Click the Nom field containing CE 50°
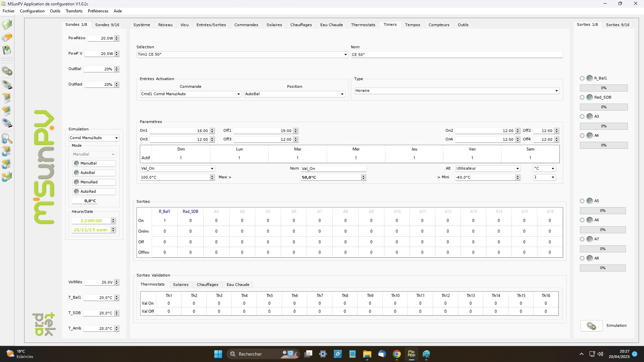Screen dimensions: 644x362 click(x=456, y=55)
